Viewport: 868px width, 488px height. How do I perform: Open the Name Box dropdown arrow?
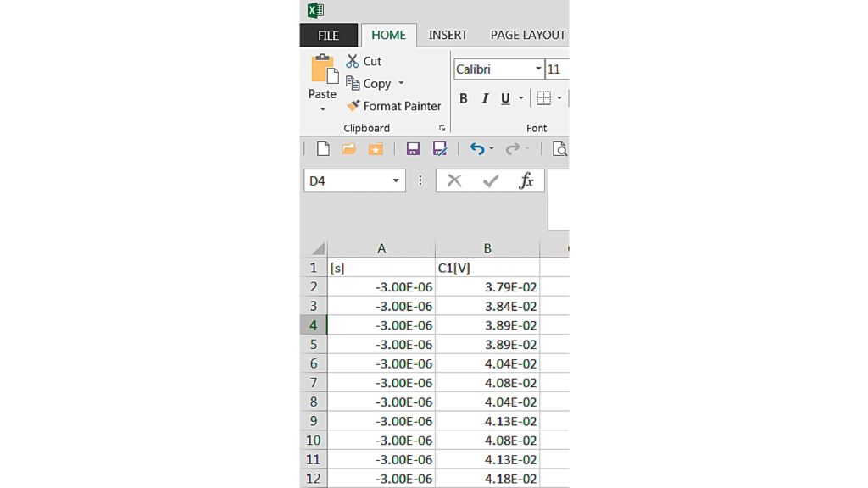pos(396,181)
